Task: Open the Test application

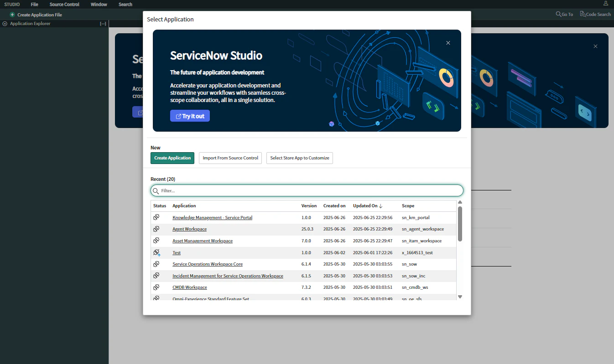Action: coord(177,253)
